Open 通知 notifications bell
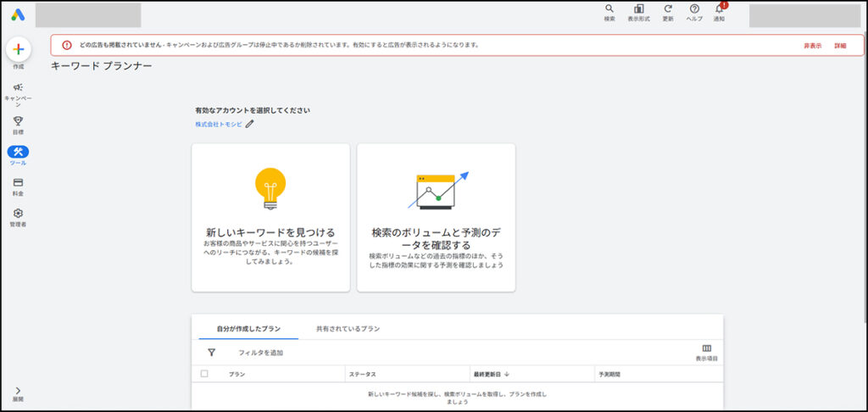This screenshot has height=412, width=868. [x=719, y=13]
